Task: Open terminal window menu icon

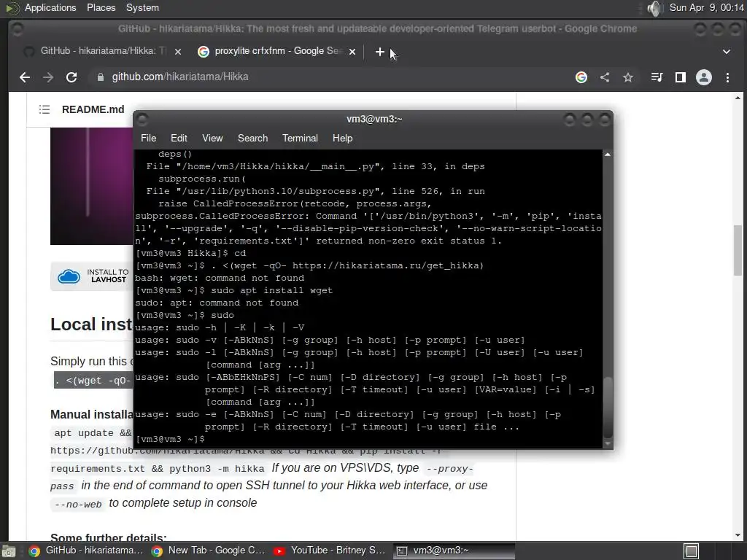Action: point(142,119)
